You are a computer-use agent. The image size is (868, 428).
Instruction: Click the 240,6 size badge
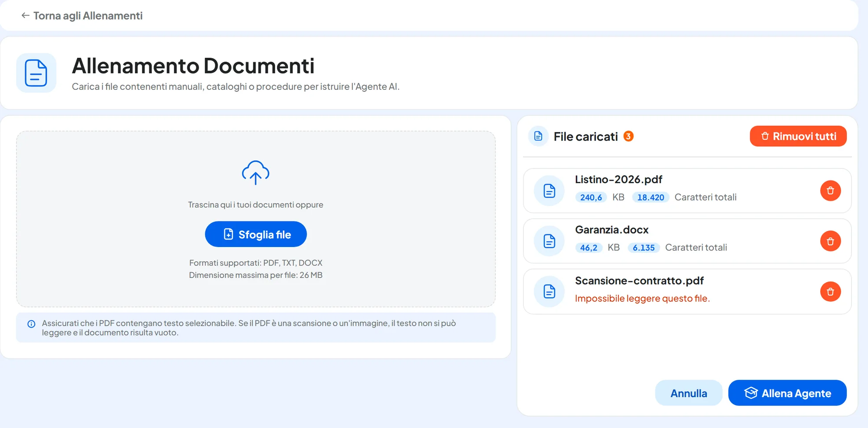[591, 198]
